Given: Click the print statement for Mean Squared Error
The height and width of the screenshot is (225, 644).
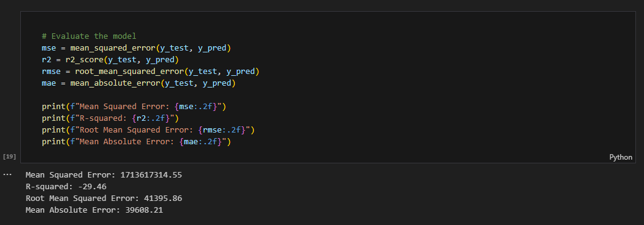Looking at the screenshot, I should tap(134, 107).
